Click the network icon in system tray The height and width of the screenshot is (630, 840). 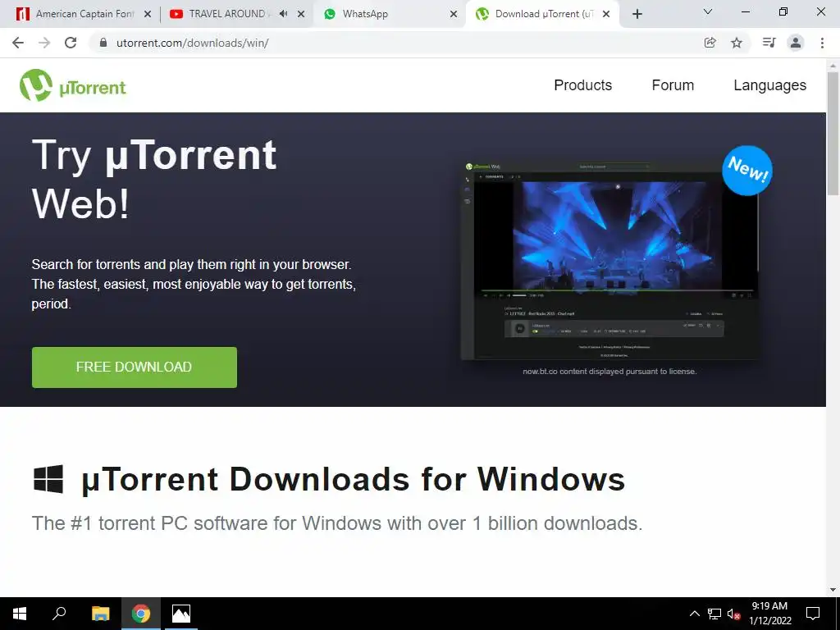[714, 614]
